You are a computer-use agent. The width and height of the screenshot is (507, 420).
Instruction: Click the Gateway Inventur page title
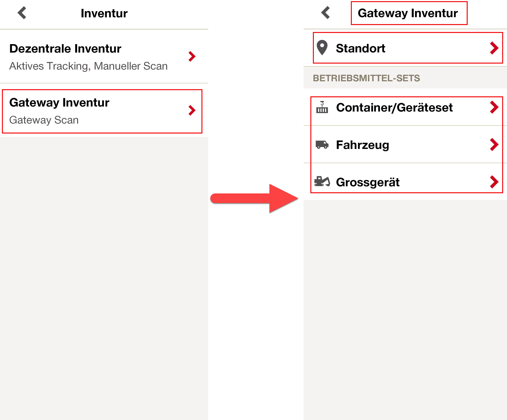tap(408, 13)
